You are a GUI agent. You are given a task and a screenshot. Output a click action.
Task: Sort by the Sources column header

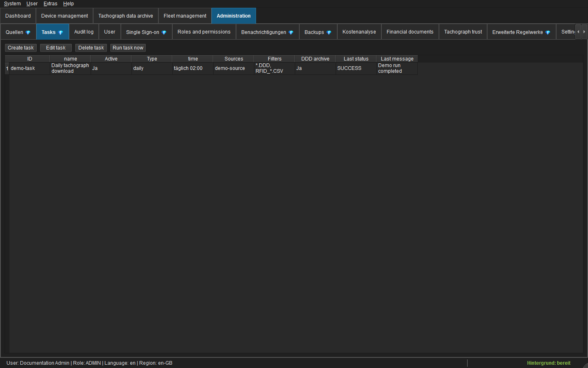[234, 59]
